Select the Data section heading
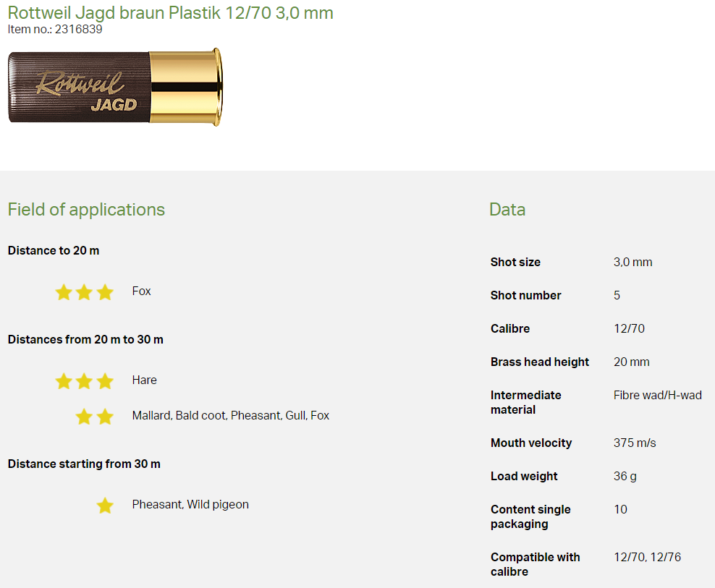 click(507, 210)
